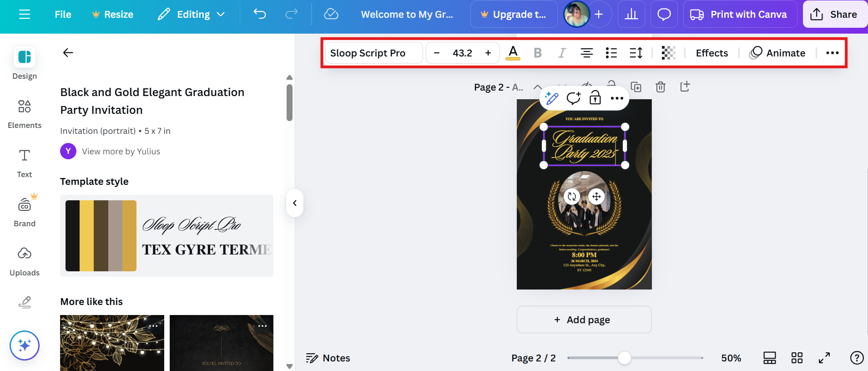Screen dimensions: 868x371
Task: Open the Sloop Script Pro font dropdown
Action: click(x=374, y=53)
